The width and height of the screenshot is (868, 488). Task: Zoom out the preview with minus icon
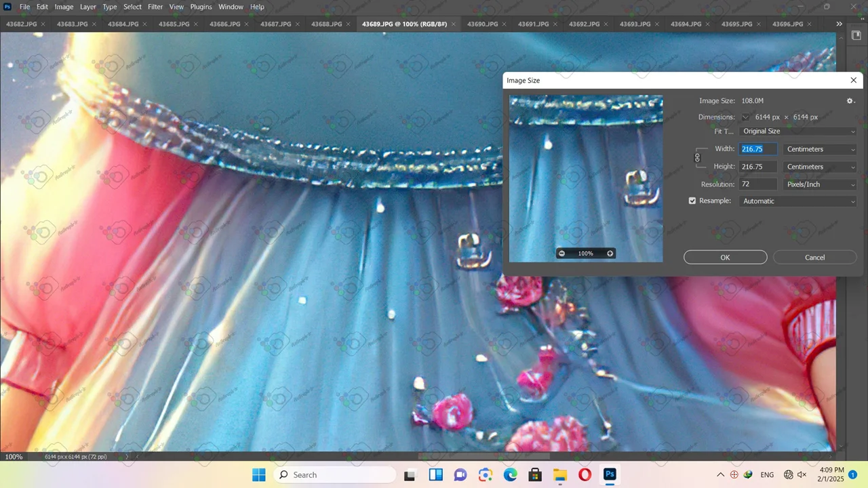(561, 253)
